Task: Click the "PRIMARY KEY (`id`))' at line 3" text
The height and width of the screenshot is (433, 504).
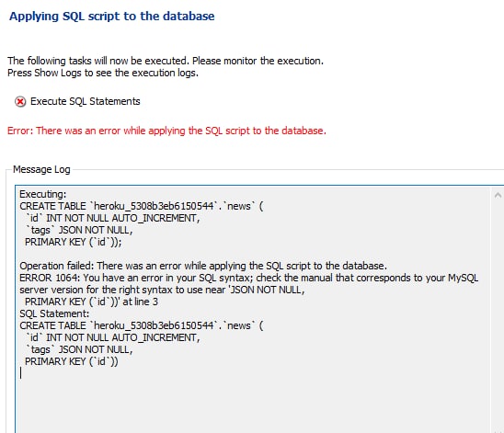Action: point(91,302)
